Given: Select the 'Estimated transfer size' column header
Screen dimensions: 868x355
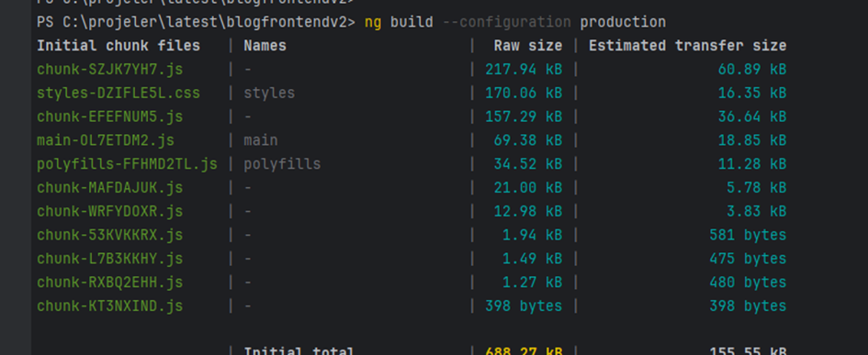Looking at the screenshot, I should (x=688, y=46).
